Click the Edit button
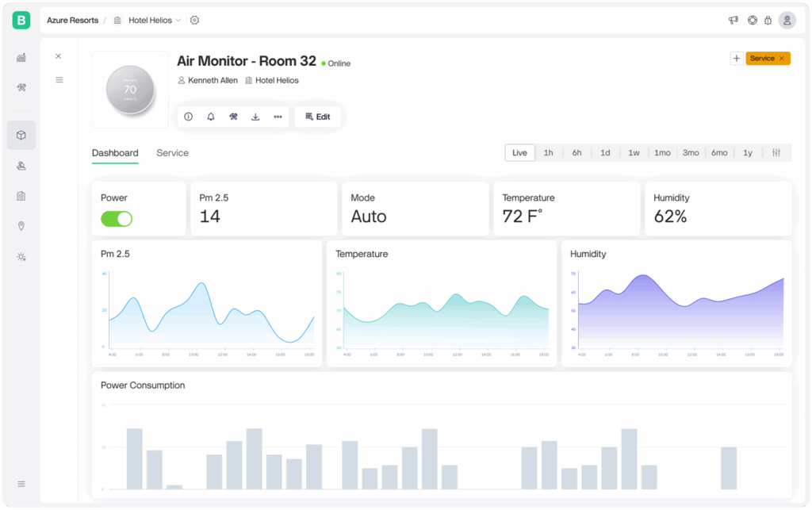Image resolution: width=812 pixels, height=510 pixels. (318, 117)
